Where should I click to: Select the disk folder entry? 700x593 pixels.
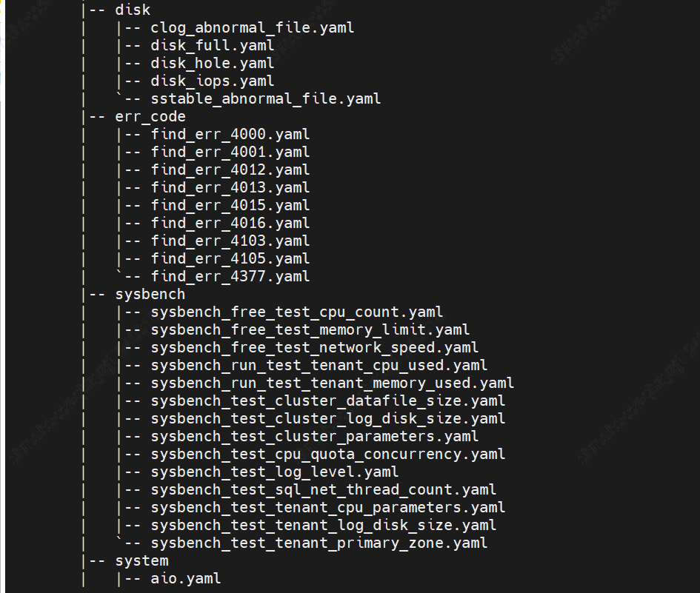133,10
